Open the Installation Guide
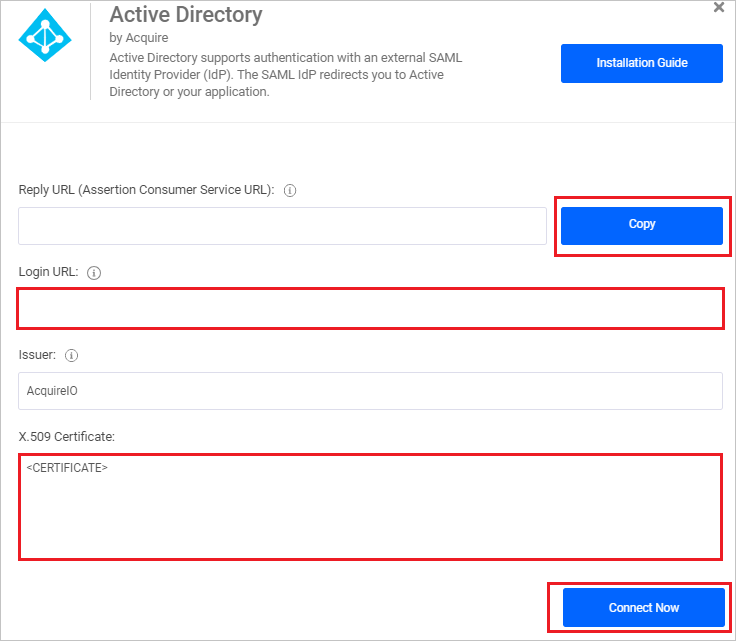The height and width of the screenshot is (641, 736). coord(642,63)
